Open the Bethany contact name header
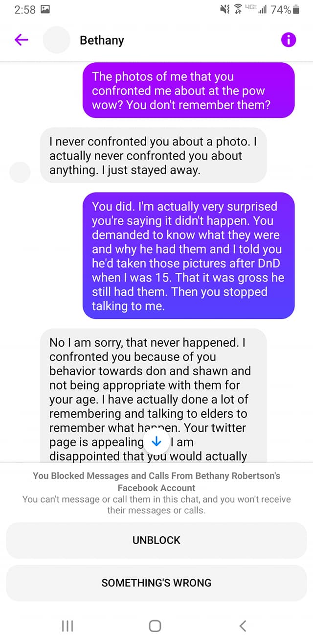Screen dimensions: 313x644 [x=102, y=40]
